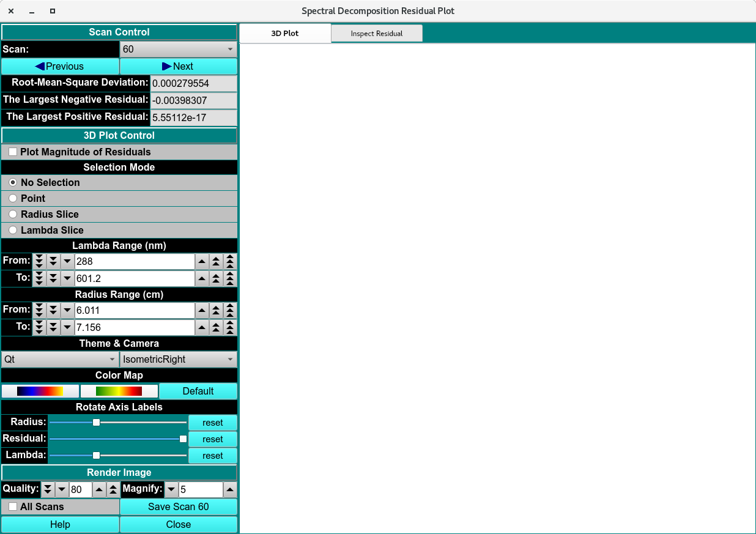The height and width of the screenshot is (534, 756).
Task: Select the No Selection radio button
Action: click(13, 182)
